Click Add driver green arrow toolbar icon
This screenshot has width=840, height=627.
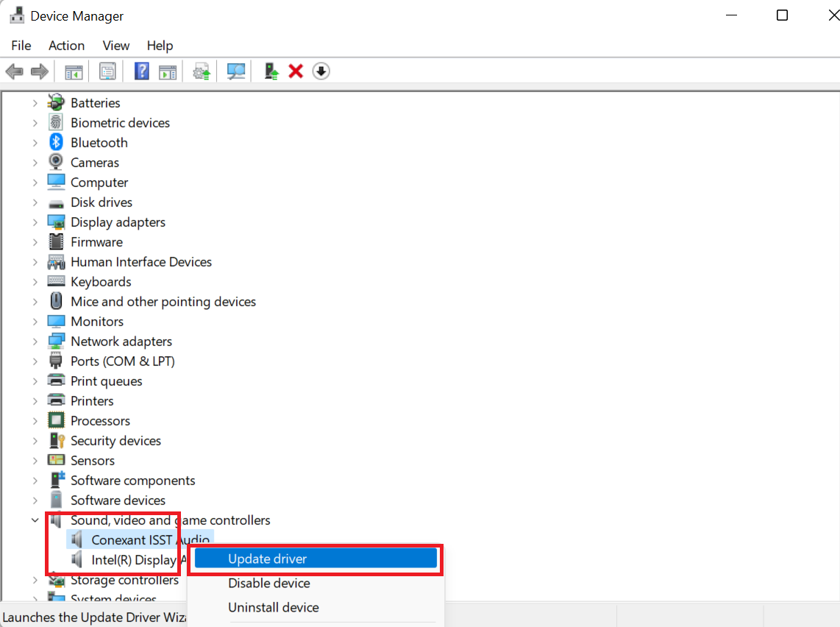pos(271,71)
